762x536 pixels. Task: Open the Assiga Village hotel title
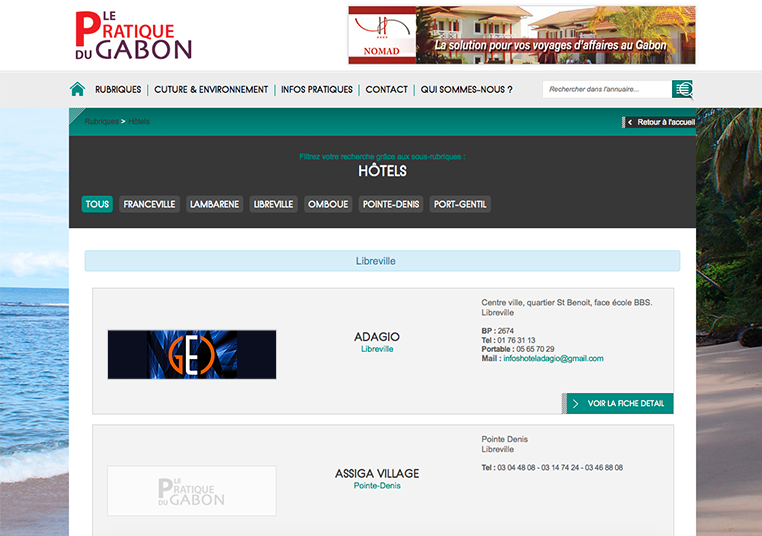click(377, 473)
